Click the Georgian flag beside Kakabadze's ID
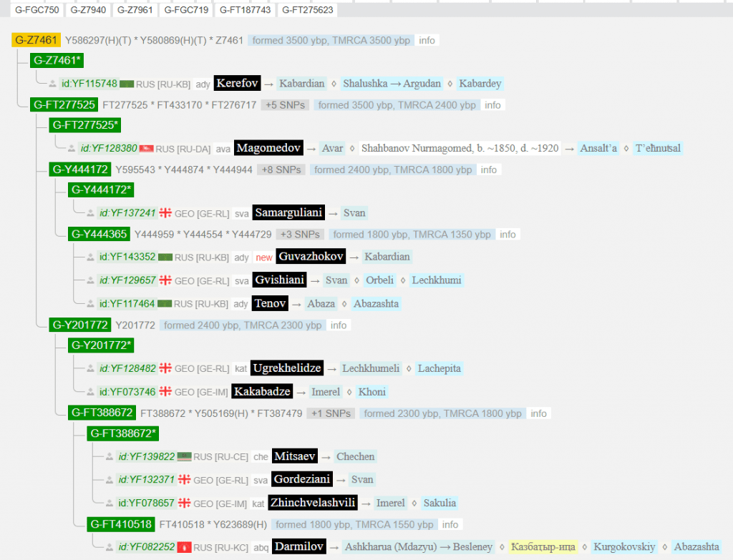 pos(165,392)
